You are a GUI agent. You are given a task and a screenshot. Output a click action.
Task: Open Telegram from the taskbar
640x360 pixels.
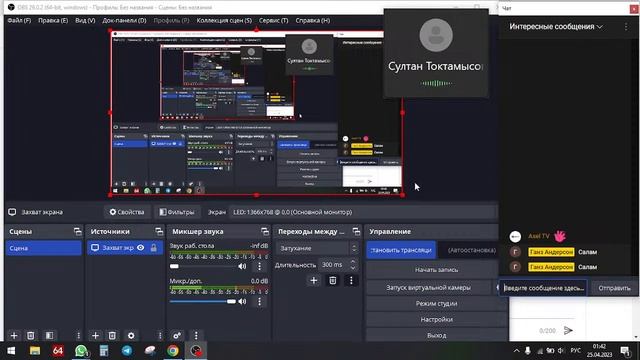(x=127, y=351)
